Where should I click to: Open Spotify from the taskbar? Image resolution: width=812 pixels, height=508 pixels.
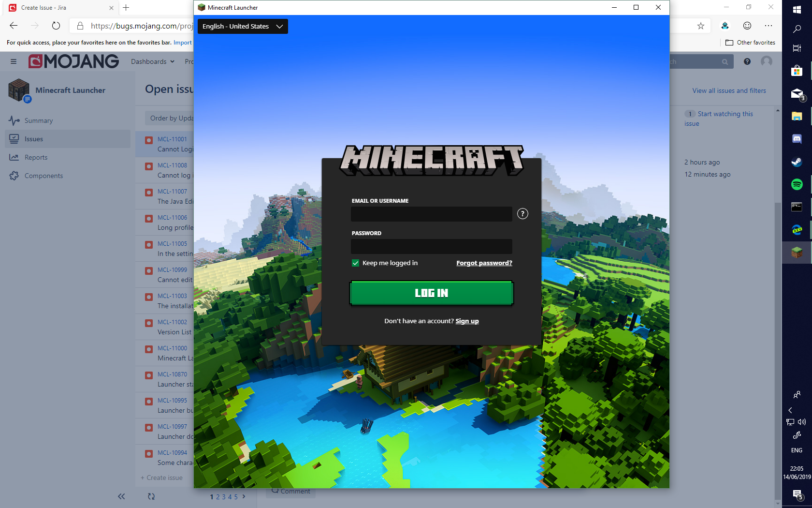pos(797,184)
